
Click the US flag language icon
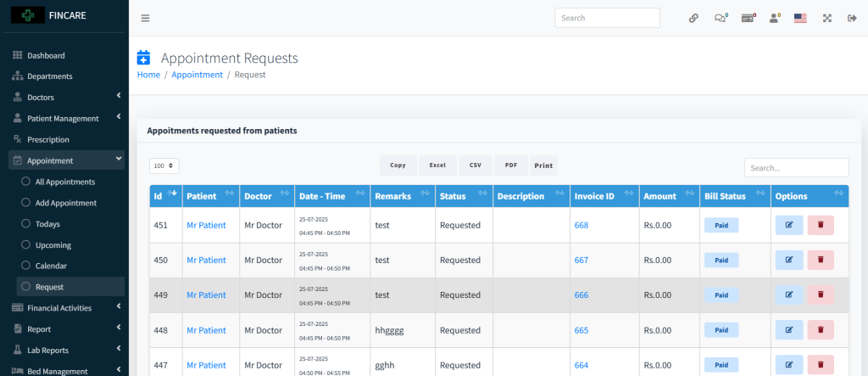click(x=799, y=18)
